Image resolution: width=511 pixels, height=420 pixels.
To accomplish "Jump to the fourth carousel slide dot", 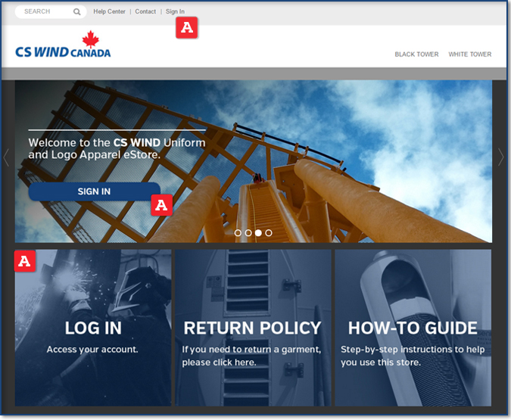I will [269, 233].
